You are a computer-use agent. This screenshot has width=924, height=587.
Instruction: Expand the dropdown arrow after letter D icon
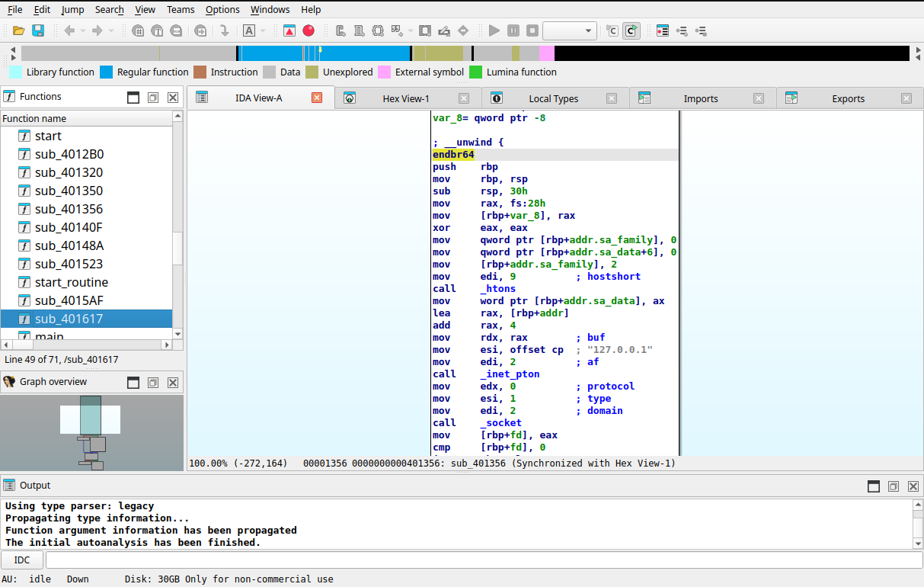coord(411,30)
